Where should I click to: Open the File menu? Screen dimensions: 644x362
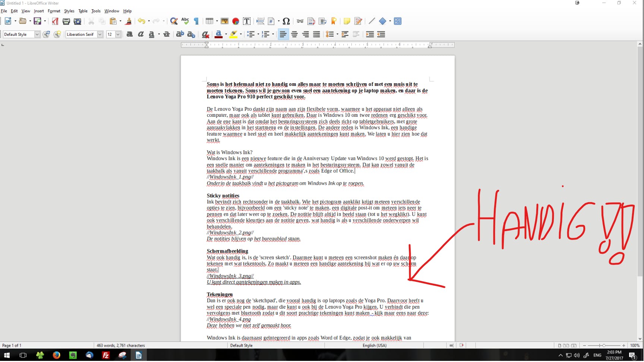(x=4, y=11)
